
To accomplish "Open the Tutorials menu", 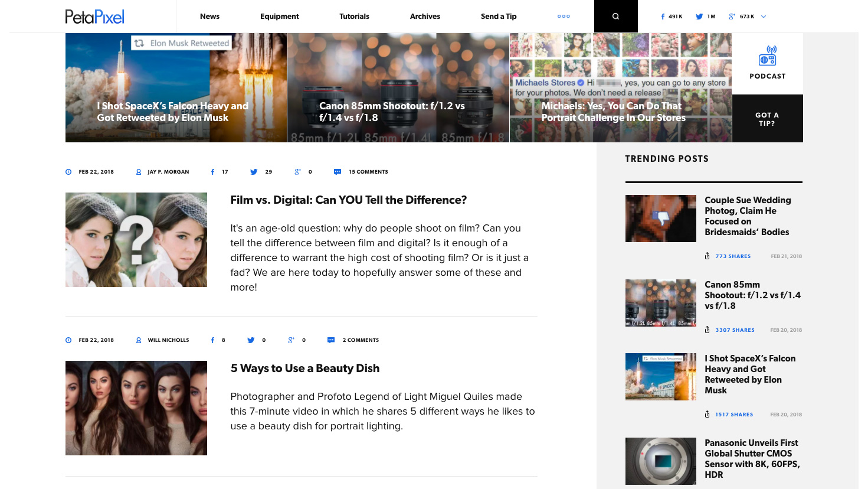I will coord(354,17).
